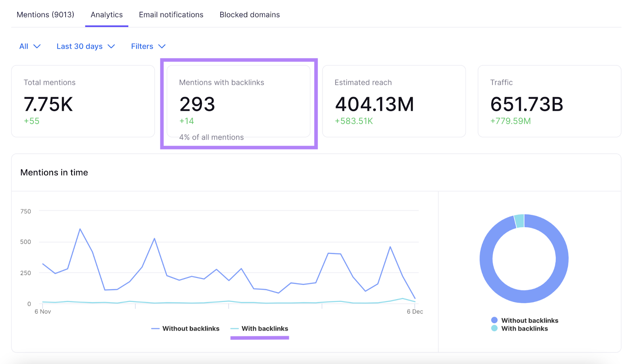Open the Email notifications tab

(x=171, y=15)
